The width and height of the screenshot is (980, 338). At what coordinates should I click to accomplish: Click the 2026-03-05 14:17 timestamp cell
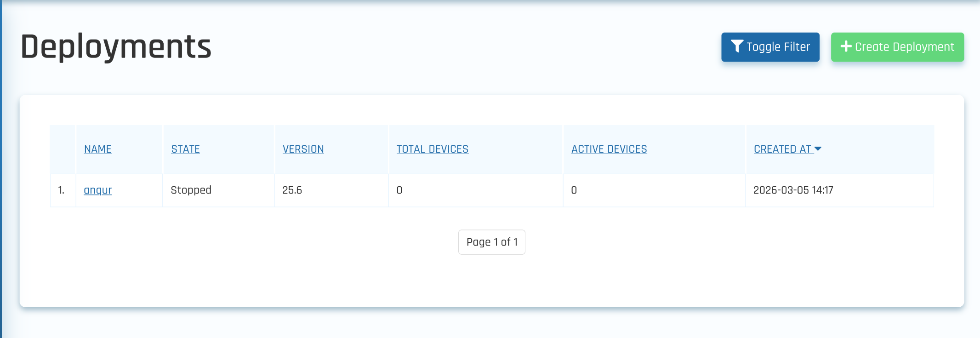coord(793,190)
